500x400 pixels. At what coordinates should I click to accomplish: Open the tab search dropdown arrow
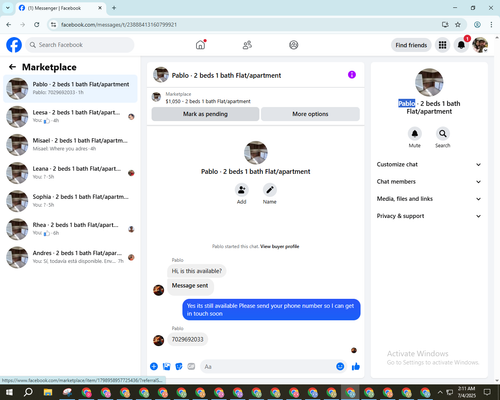(8, 8)
